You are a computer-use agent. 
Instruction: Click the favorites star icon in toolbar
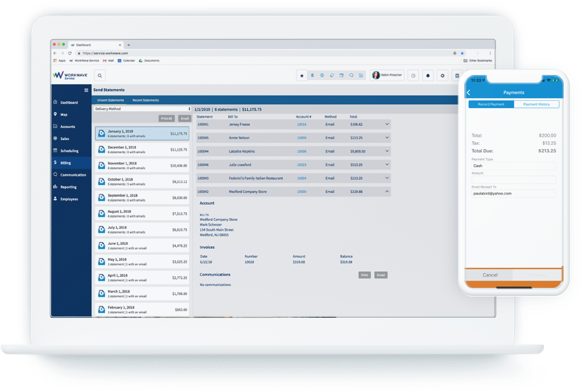point(302,76)
